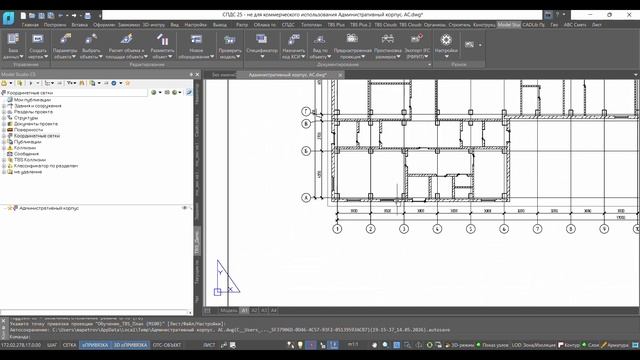Click LOD Зона/Изоляция in status bar

pyautogui.click(x=533, y=345)
